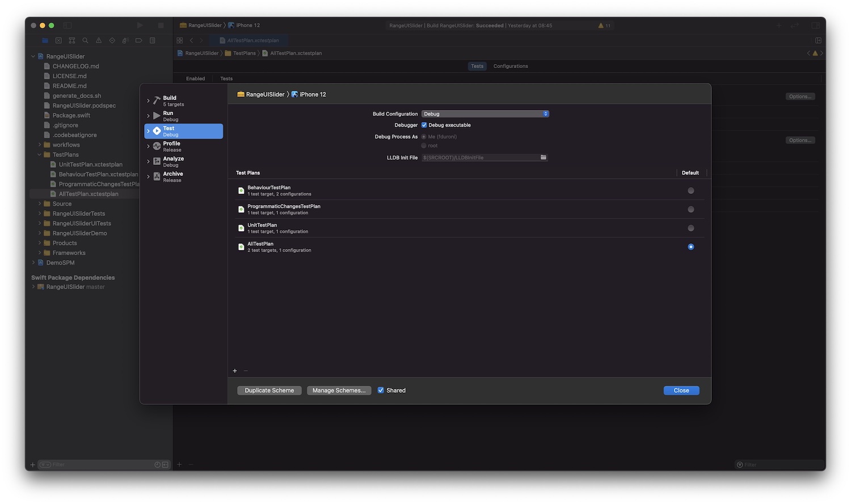Select the Profile Release scheme action
This screenshot has width=851, height=504.
pyautogui.click(x=184, y=146)
